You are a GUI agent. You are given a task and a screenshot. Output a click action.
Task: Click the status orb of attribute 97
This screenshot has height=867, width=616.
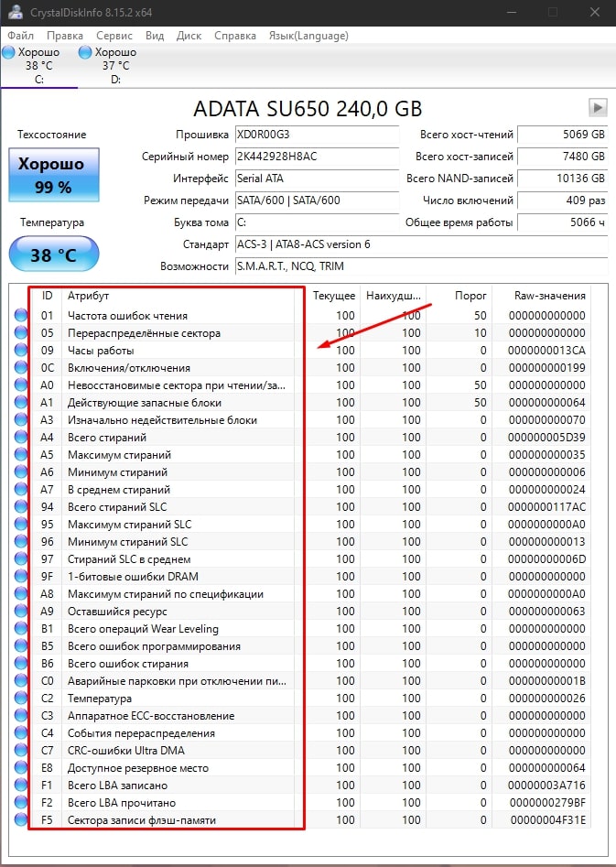pos(21,559)
